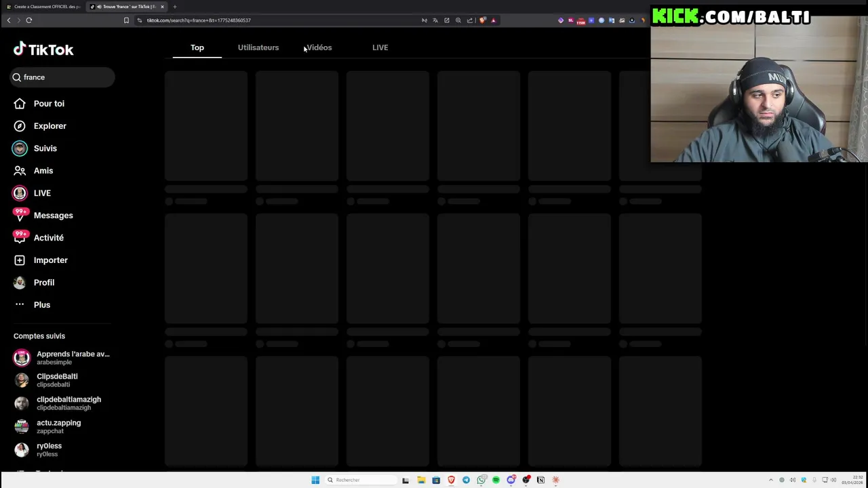Image resolution: width=868 pixels, height=488 pixels.
Task: Click the zoom magnifier icon in address bar
Action: [458, 20]
